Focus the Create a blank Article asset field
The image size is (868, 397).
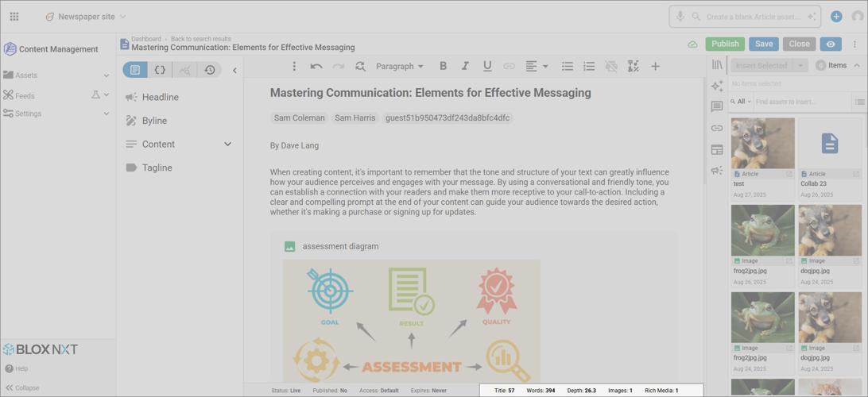pyautogui.click(x=753, y=17)
